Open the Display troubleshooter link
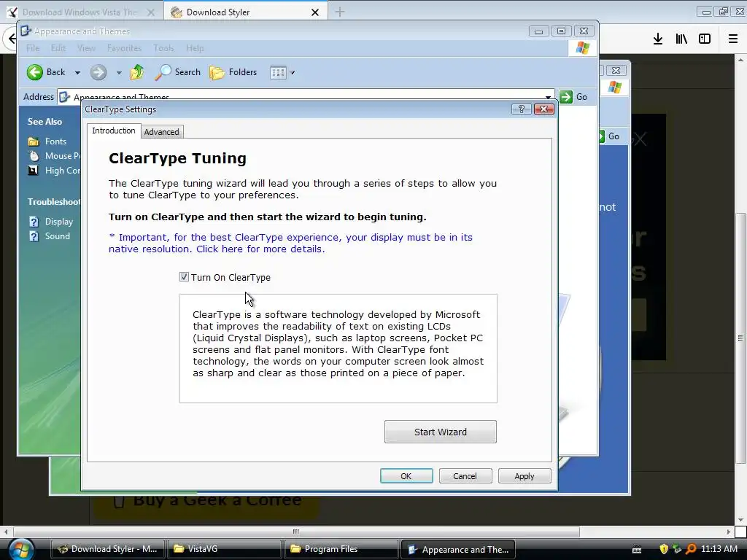Screen dimensions: 747x560 [59, 222]
